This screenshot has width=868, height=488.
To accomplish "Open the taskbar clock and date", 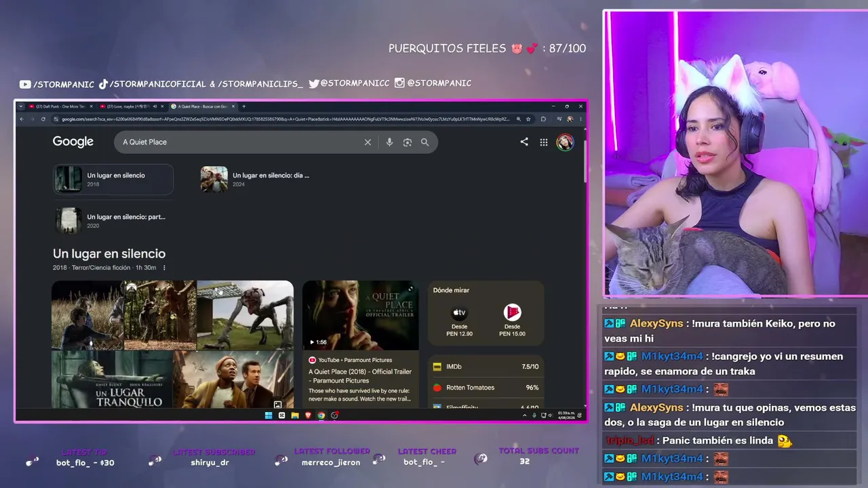I will tap(565, 415).
